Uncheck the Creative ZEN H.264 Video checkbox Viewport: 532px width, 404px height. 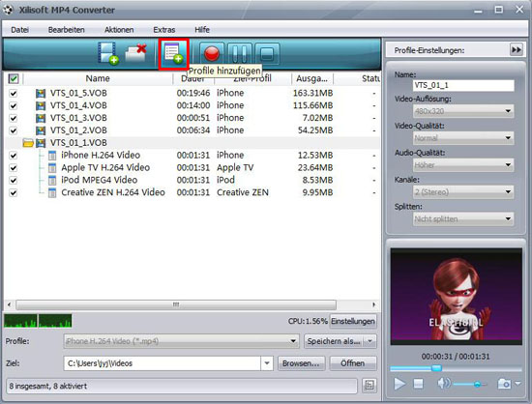14,193
